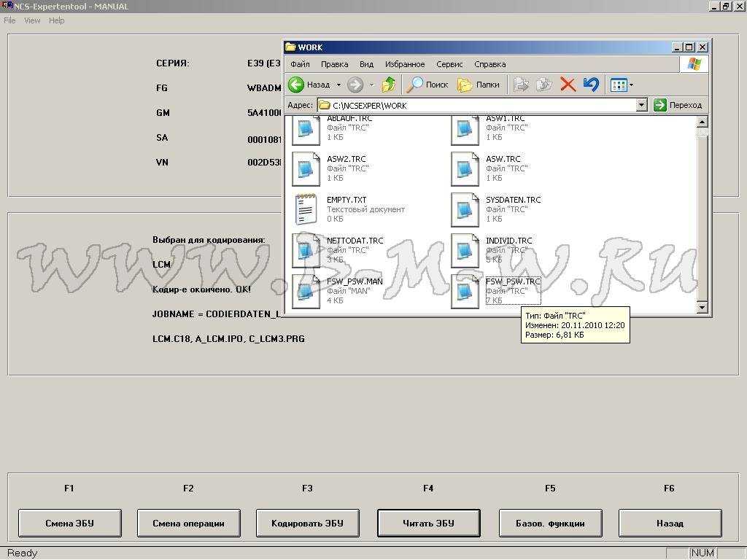
Task: Select the INDIVID.TRC file icon
Action: 465,251
